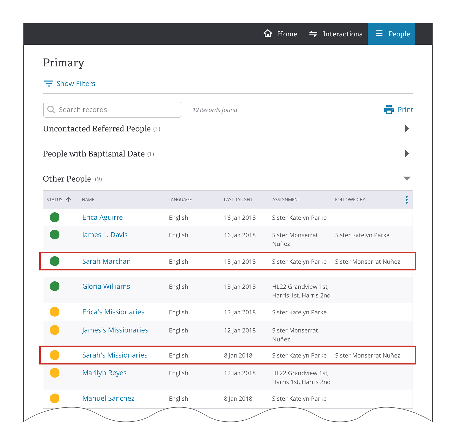This screenshot has width=476, height=448.
Task: Click the Print link text
Action: coord(405,109)
